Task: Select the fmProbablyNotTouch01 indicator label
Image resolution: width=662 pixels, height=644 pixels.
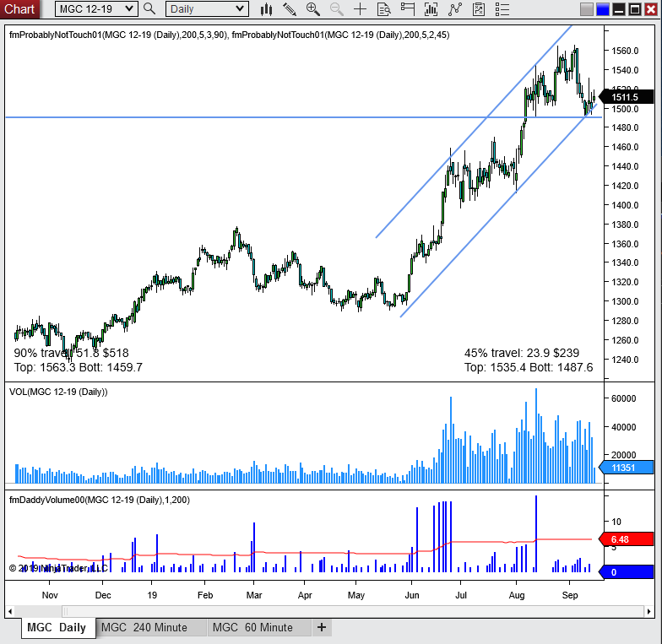Action: coord(230,35)
